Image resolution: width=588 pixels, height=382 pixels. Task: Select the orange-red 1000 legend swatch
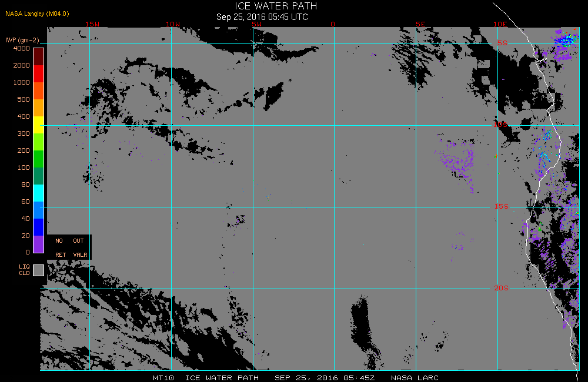(39, 91)
